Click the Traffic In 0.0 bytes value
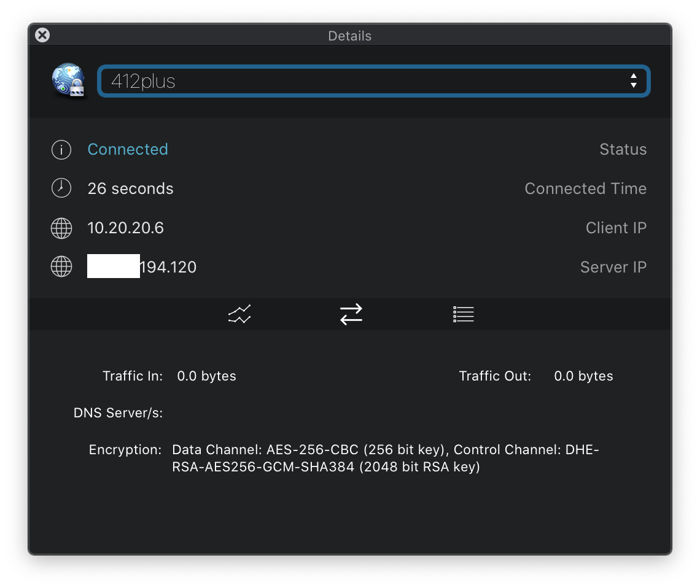 click(x=206, y=376)
